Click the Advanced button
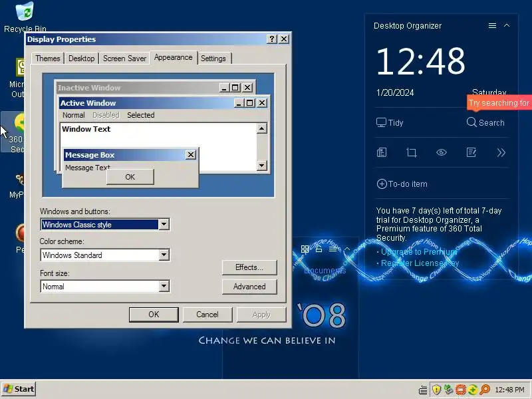Screen dimensions: 532x399 coord(249,287)
